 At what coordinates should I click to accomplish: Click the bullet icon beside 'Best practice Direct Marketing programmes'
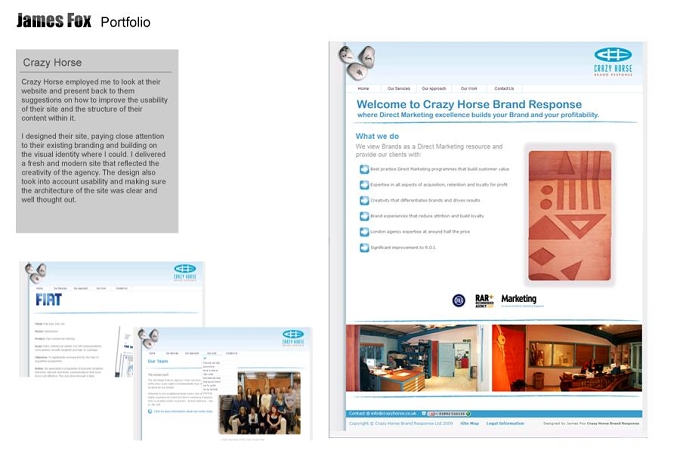pyautogui.click(x=364, y=169)
